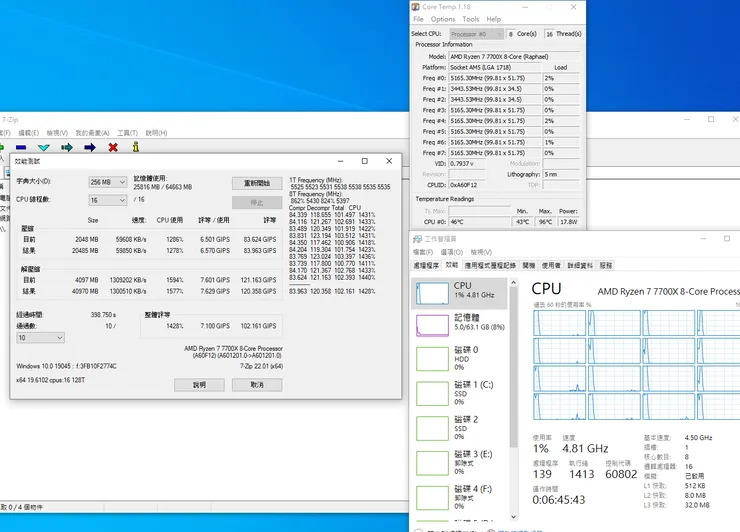Select the CPU graph thumbnail in Task Manager sidebar
Screen dimensions: 740x532
[432, 291]
